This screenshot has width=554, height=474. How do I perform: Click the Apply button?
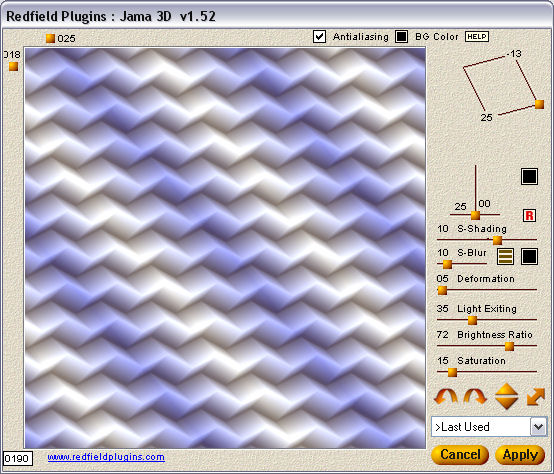(x=520, y=455)
